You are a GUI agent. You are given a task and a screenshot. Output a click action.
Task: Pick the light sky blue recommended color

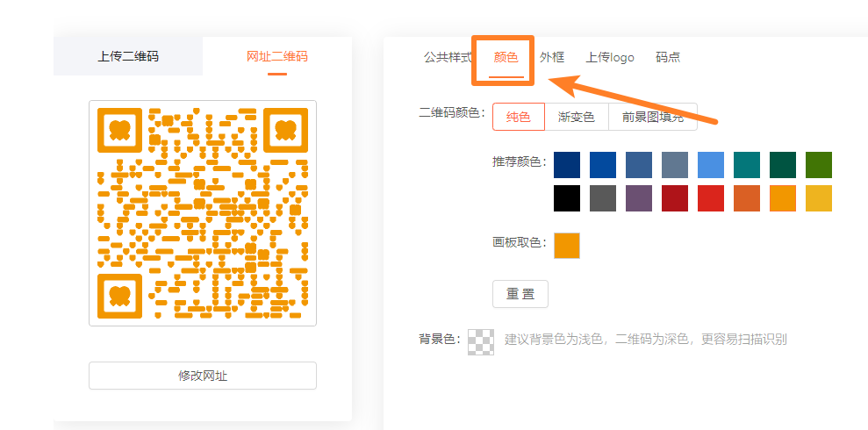pyautogui.click(x=711, y=165)
